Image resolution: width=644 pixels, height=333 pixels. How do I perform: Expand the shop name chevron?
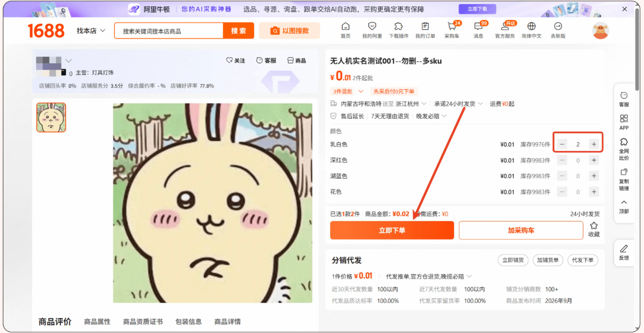click(x=68, y=60)
